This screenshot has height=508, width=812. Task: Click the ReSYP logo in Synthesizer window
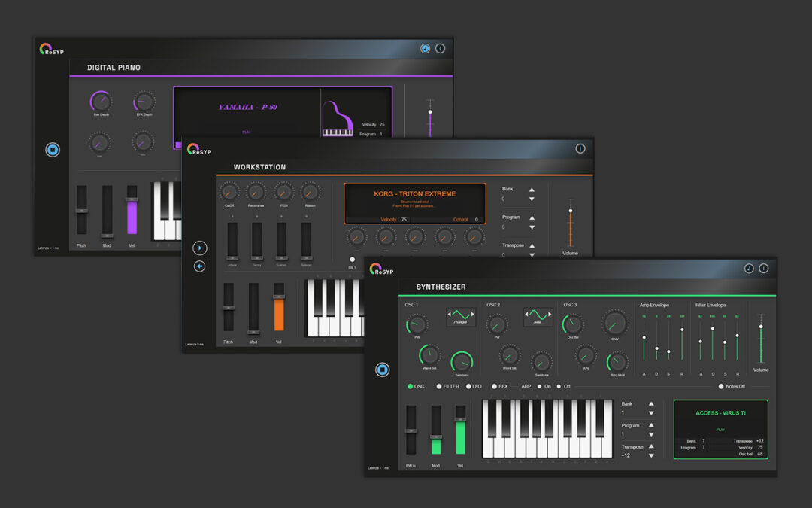(x=382, y=269)
